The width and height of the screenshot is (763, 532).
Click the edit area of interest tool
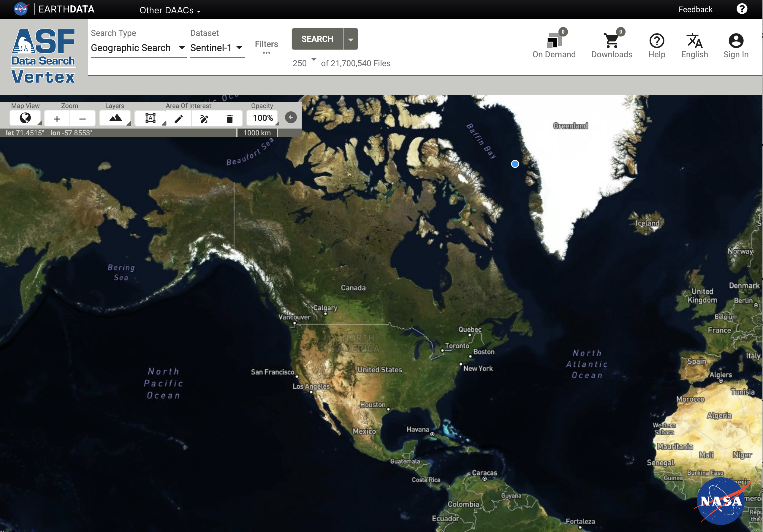pyautogui.click(x=204, y=119)
